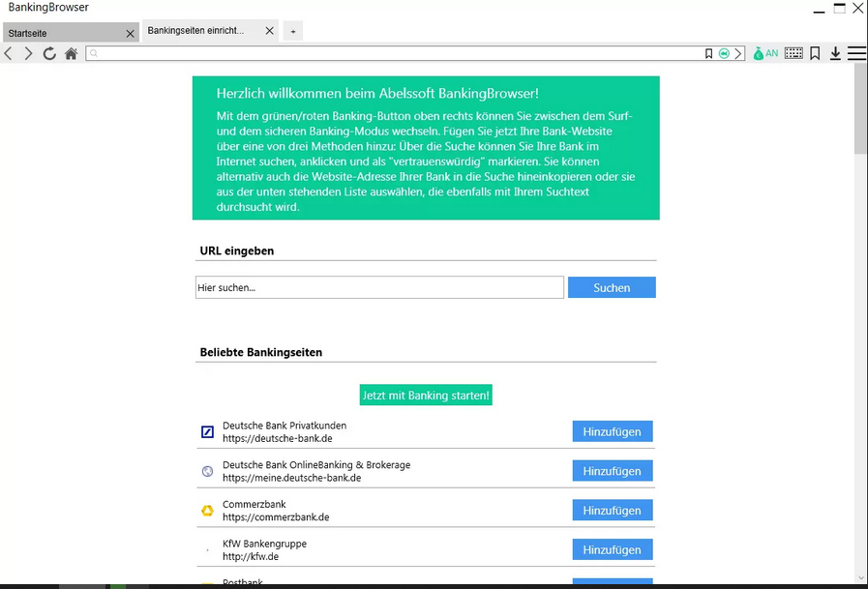
Task: Click the globe icon for Deutsche Bank OnlineBanking
Action: (x=208, y=471)
